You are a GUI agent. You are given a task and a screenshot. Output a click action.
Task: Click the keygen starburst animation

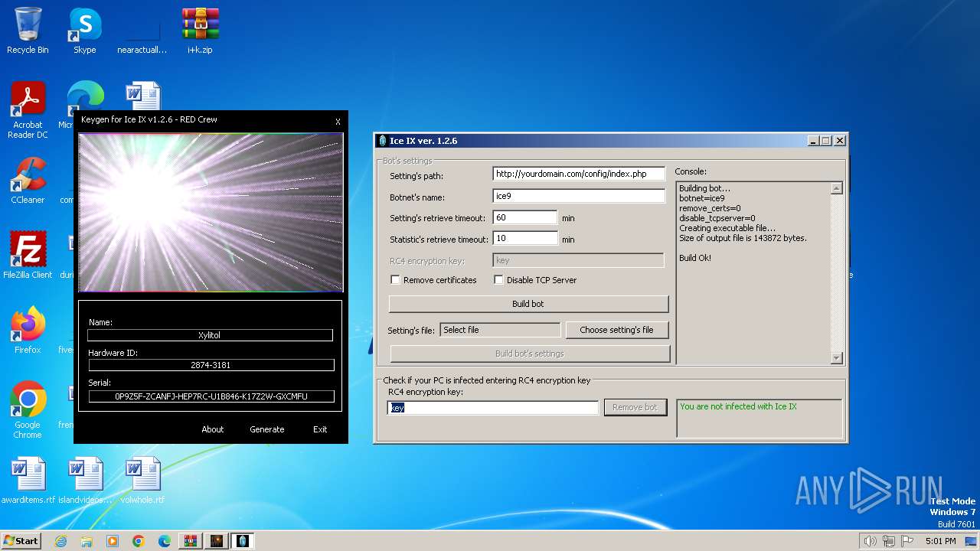coord(211,212)
